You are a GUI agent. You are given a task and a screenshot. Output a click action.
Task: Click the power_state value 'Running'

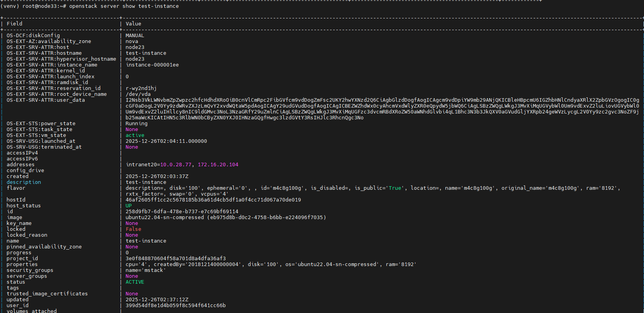point(136,124)
